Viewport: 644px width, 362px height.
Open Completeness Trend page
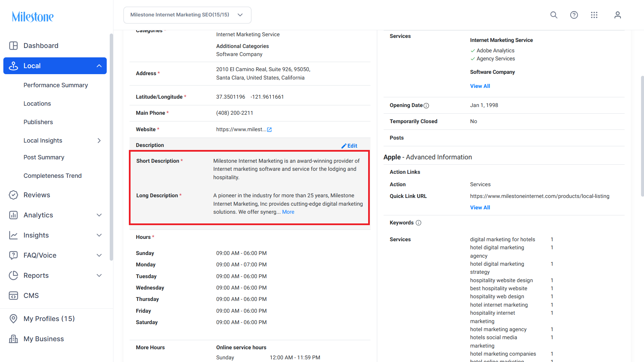pos(53,176)
